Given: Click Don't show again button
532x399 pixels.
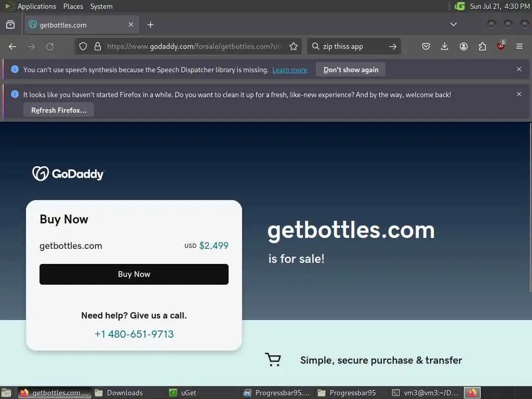Looking at the screenshot, I should [351, 70].
